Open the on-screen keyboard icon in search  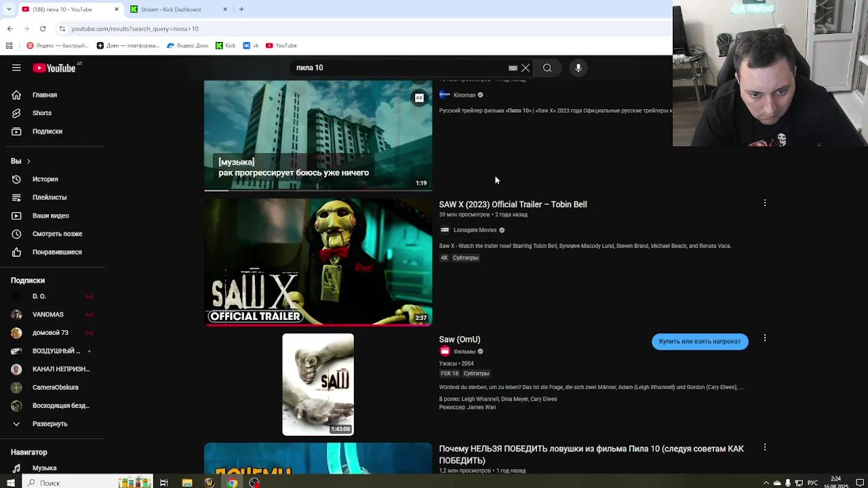tap(513, 68)
